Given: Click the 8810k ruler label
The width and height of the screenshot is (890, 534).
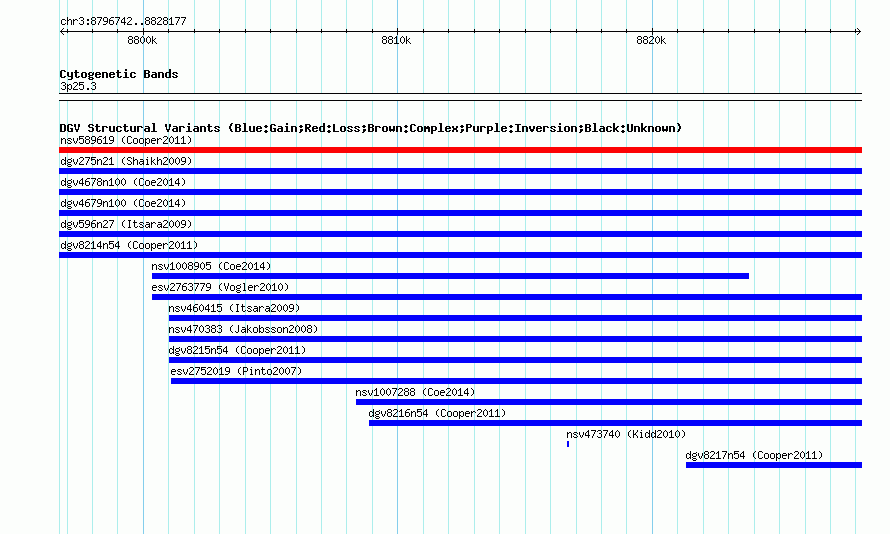Looking at the screenshot, I should 396,40.
